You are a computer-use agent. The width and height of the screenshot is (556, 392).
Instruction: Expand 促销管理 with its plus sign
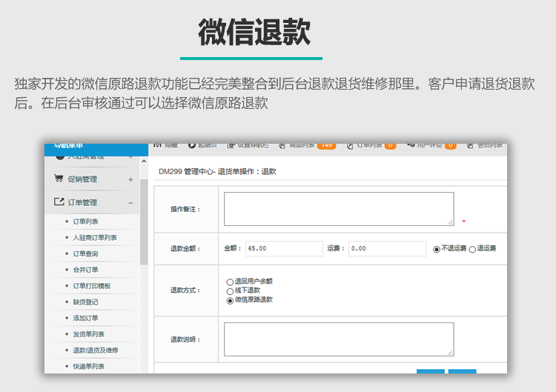(130, 179)
